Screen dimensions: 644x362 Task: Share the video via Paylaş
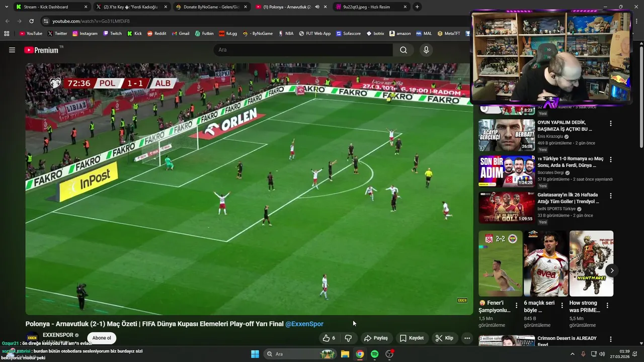[376, 338]
